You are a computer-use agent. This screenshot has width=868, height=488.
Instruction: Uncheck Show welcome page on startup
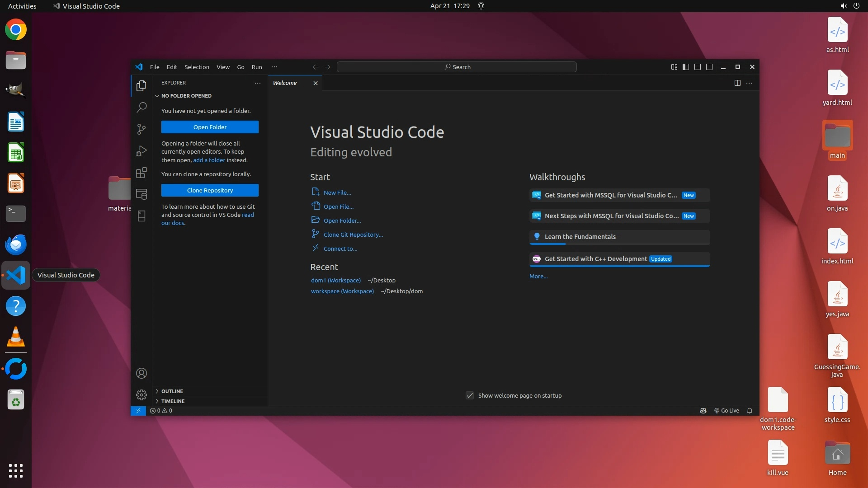[x=470, y=395]
